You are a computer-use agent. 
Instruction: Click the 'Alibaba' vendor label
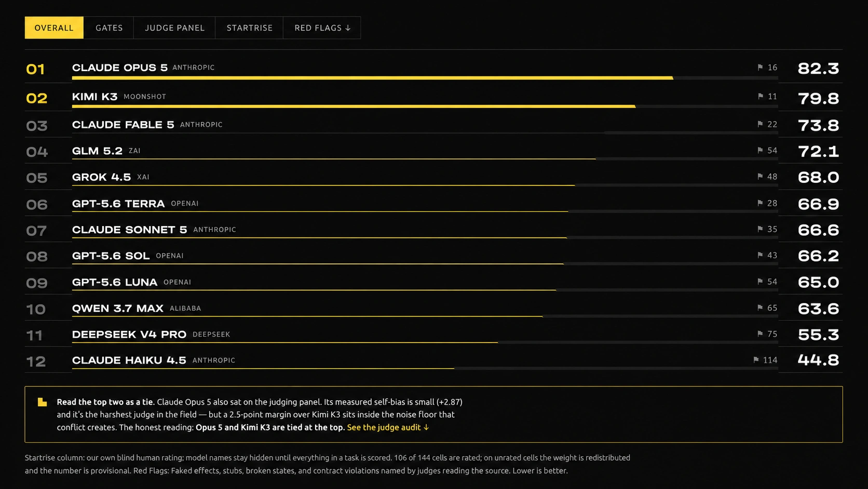[185, 308]
